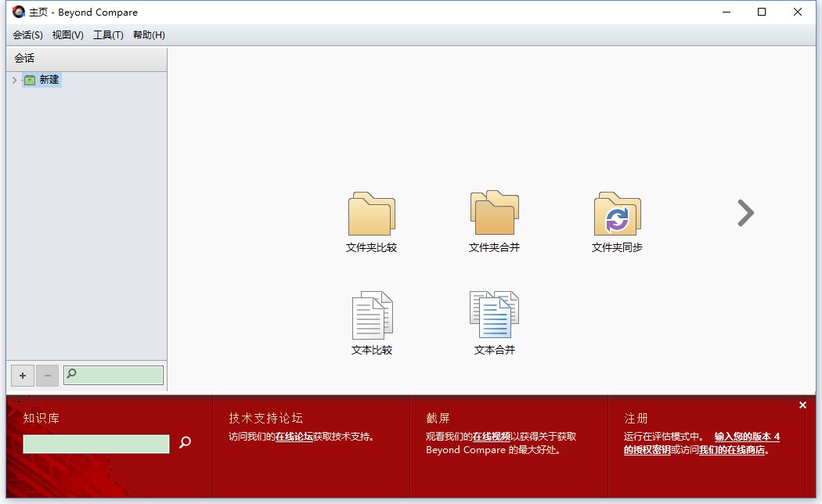Start a 文件夹合并 session

click(x=494, y=213)
